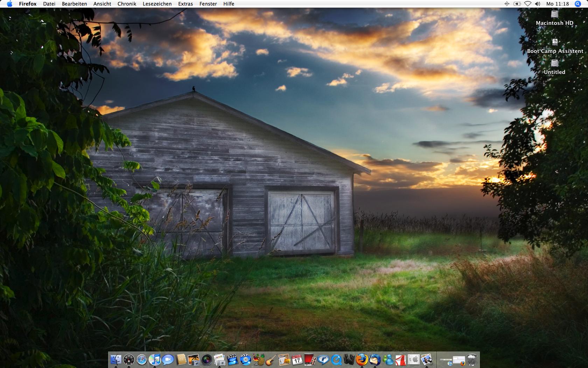Click the battery power status icon
The height and width of the screenshot is (368, 588).
pos(517,4)
